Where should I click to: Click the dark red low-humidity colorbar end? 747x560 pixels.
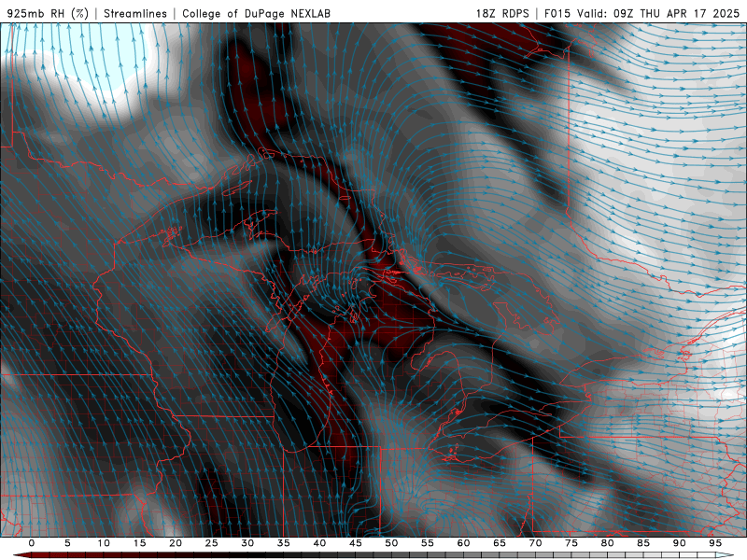(21, 555)
